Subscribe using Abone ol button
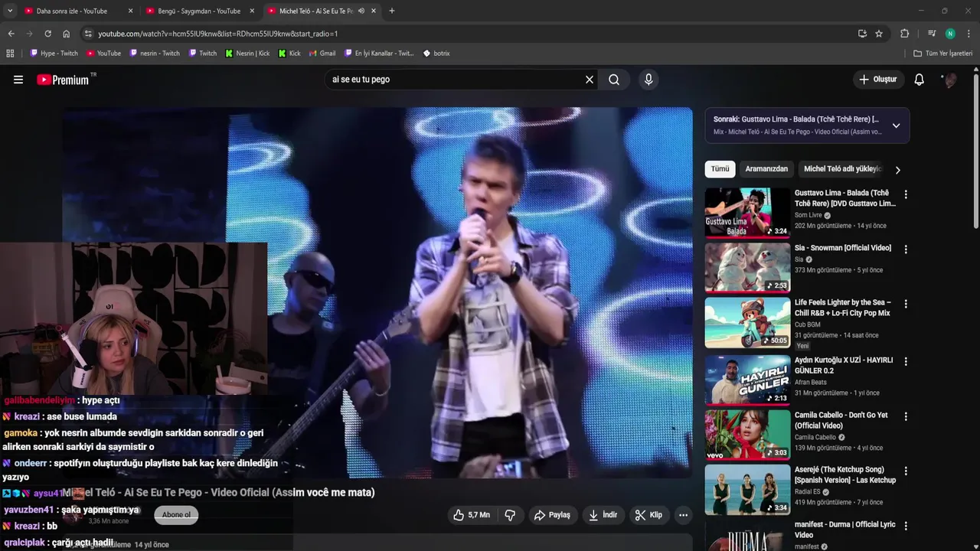The image size is (980, 551). pyautogui.click(x=176, y=515)
